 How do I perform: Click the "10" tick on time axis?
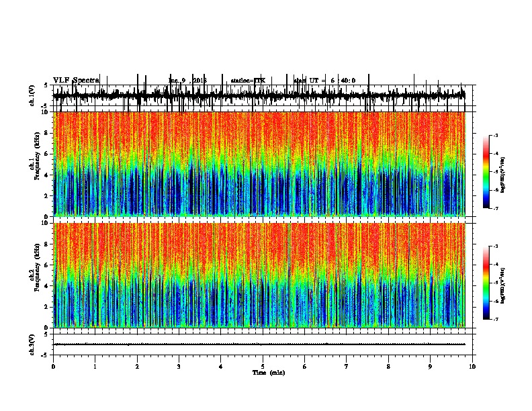pyautogui.click(x=472, y=367)
